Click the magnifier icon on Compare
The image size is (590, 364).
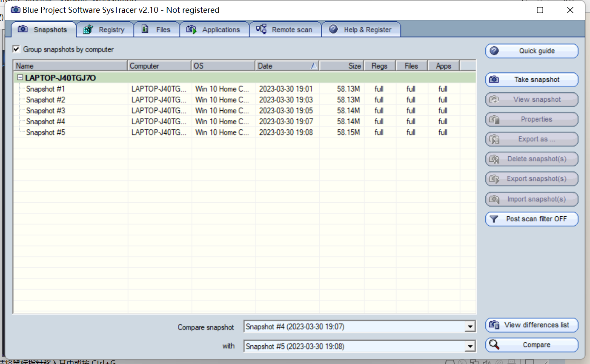[x=494, y=345]
